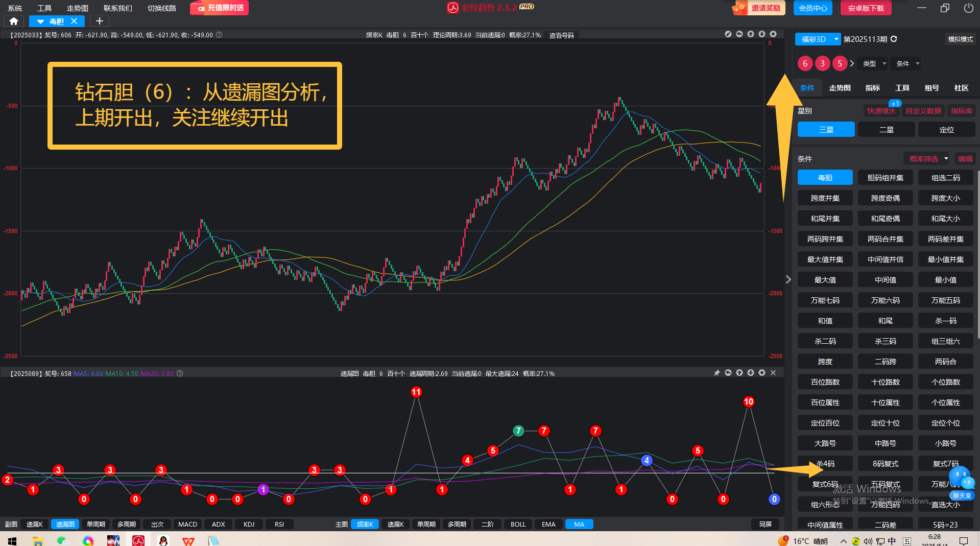Open File Explorer from the taskbar

coord(38,540)
